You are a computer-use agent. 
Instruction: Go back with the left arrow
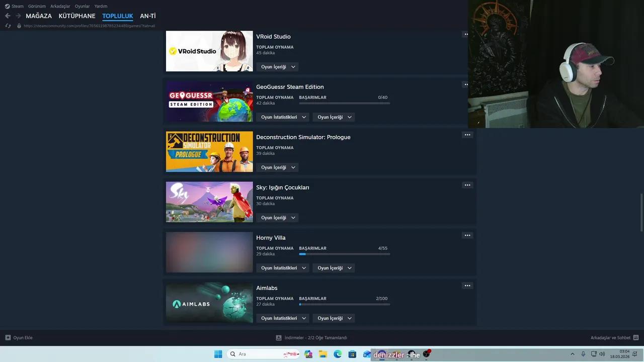coord(8,16)
